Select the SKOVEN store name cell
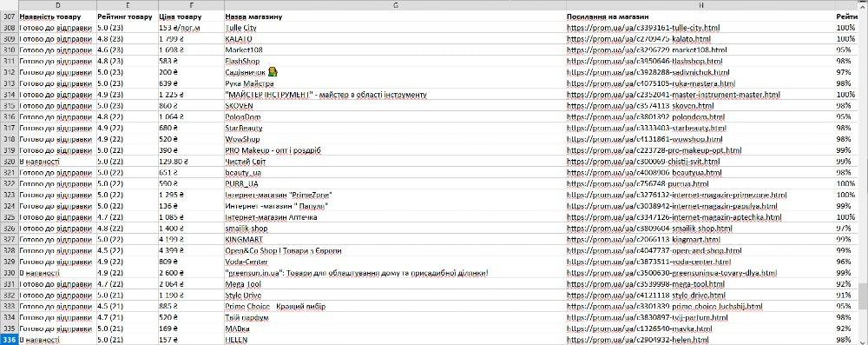 pos(395,105)
